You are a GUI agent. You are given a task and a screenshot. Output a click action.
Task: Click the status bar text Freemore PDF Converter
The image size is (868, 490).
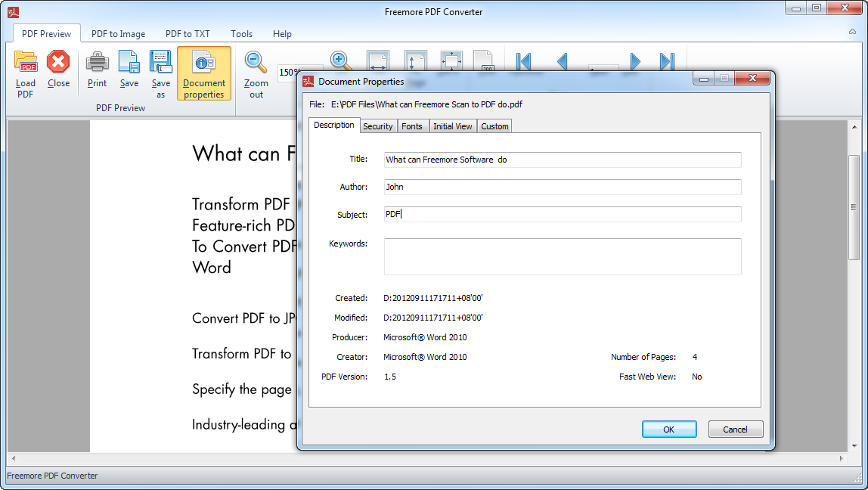53,476
